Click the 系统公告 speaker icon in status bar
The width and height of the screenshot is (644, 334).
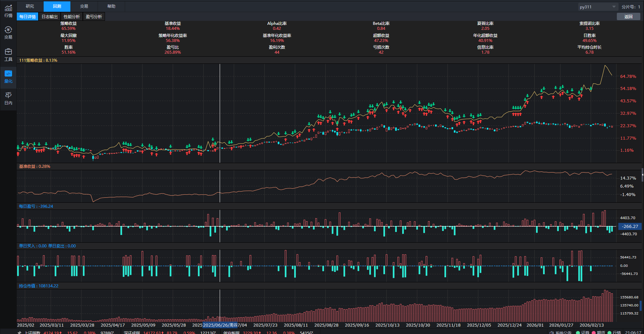[x=552, y=332]
